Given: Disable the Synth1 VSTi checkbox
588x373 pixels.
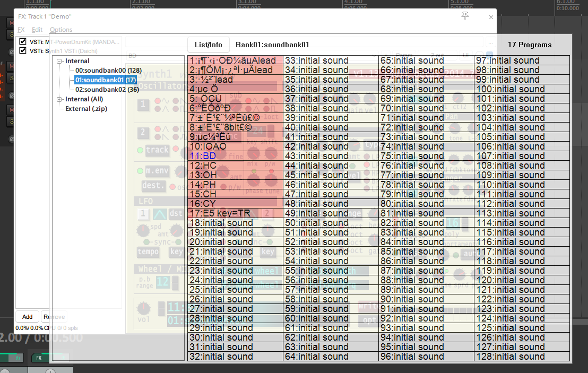Looking at the screenshot, I should pos(23,50).
